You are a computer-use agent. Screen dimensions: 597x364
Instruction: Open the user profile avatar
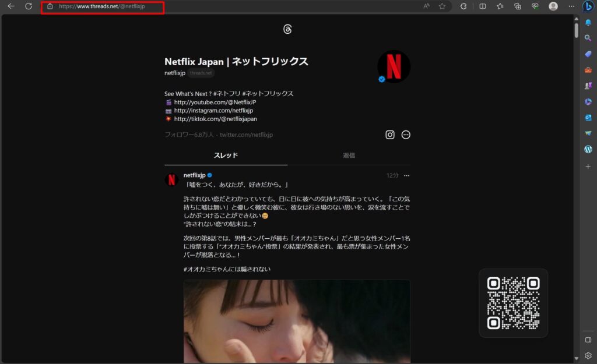pos(553,6)
